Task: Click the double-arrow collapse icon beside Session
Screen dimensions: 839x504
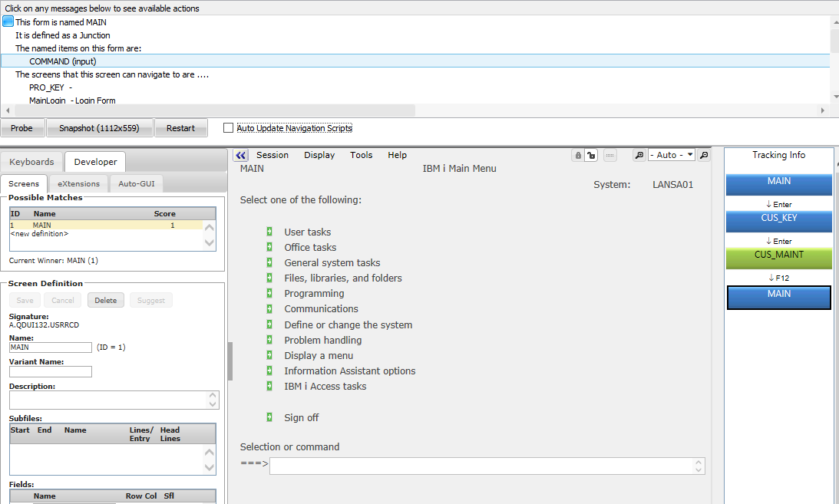Action: click(240, 155)
